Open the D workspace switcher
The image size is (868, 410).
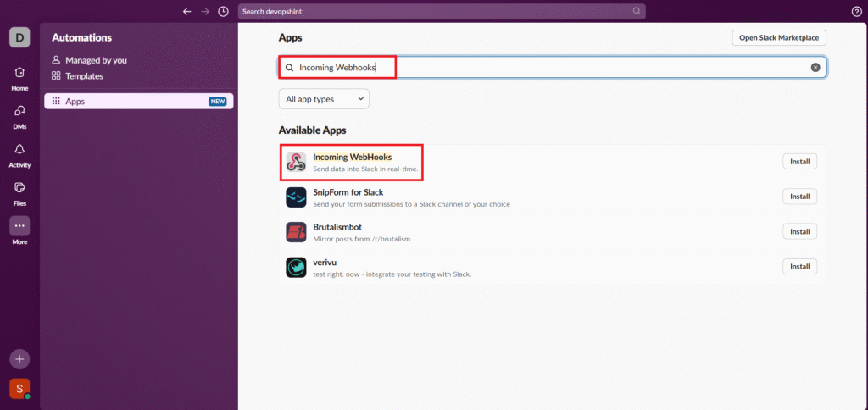pos(19,37)
